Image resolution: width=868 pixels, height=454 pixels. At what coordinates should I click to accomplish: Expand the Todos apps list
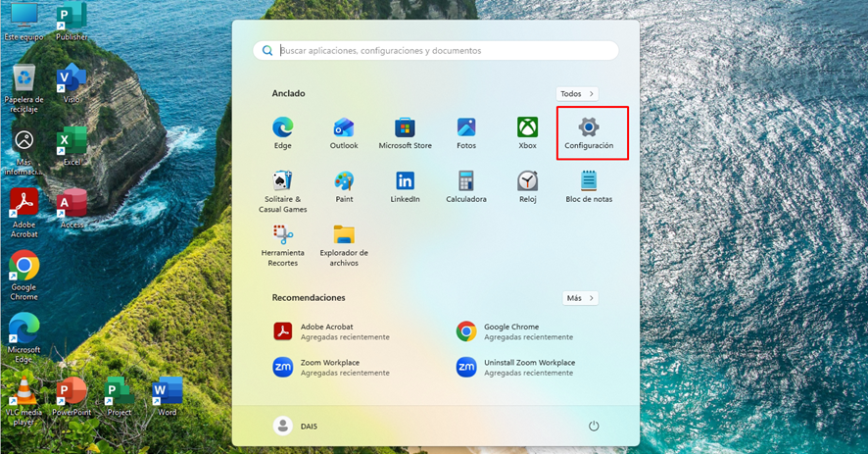[577, 94]
